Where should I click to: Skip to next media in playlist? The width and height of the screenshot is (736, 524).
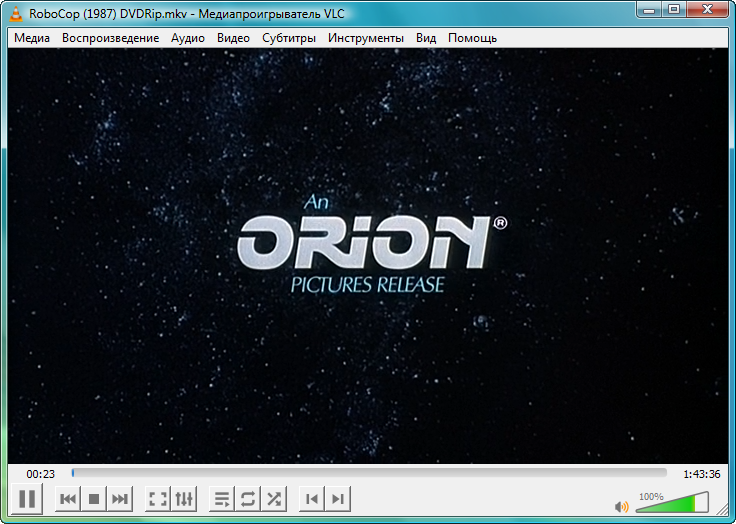tap(120, 499)
